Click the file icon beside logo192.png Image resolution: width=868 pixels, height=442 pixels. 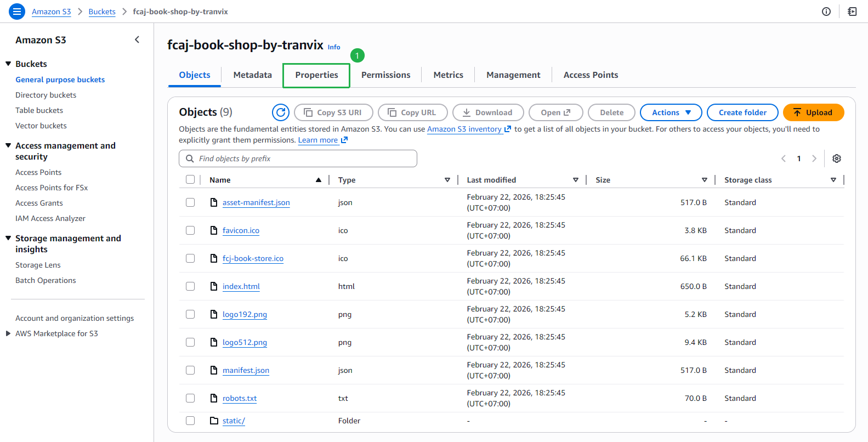[214, 314]
